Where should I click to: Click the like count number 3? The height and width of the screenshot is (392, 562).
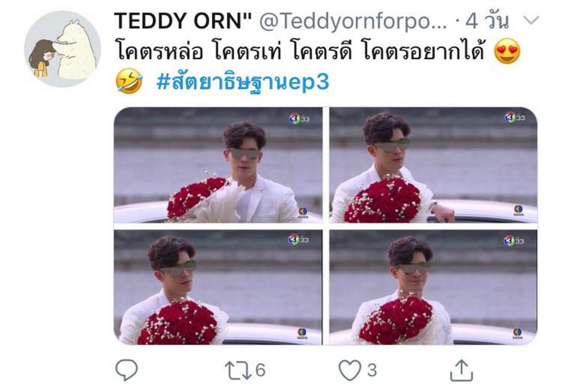[372, 370]
